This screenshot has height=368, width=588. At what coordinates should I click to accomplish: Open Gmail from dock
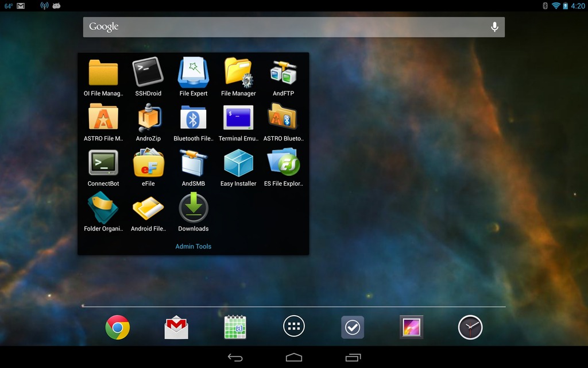(x=176, y=327)
